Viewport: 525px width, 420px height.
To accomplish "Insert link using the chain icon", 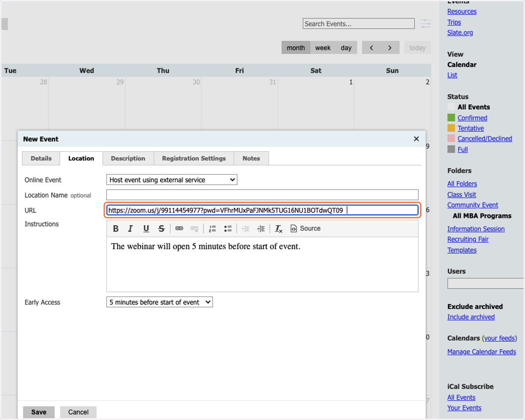I will (x=179, y=228).
